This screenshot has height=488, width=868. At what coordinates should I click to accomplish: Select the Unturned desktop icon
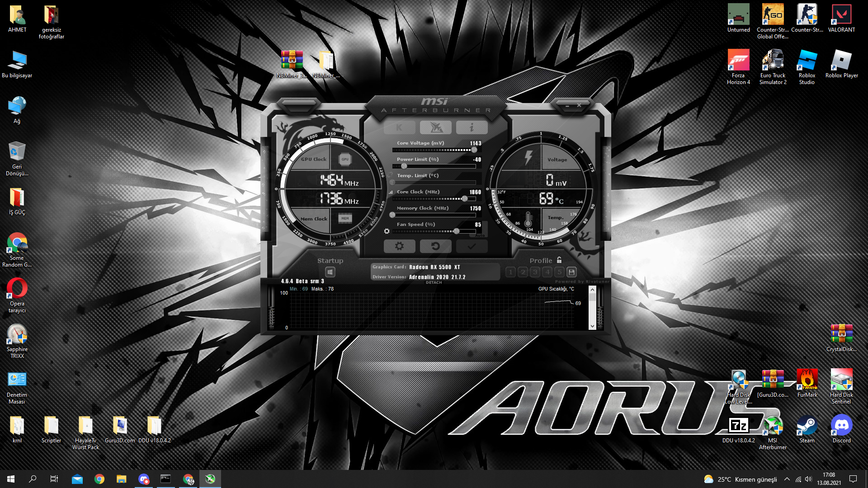738,19
